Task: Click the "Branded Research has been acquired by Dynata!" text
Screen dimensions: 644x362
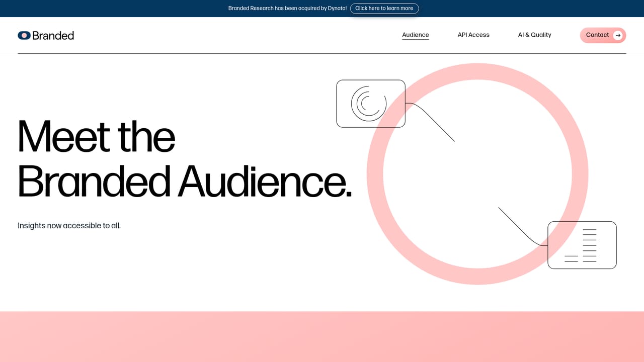Action: point(287,9)
